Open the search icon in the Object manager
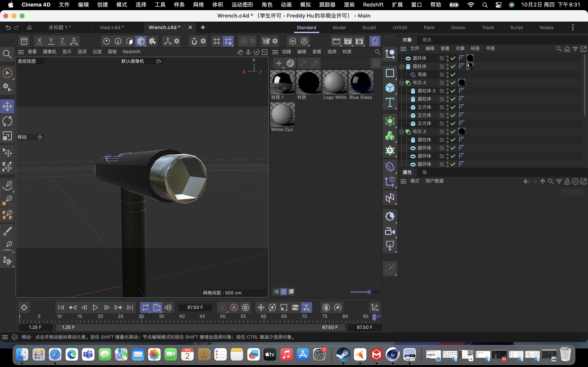588x367 pixels. tap(558, 49)
